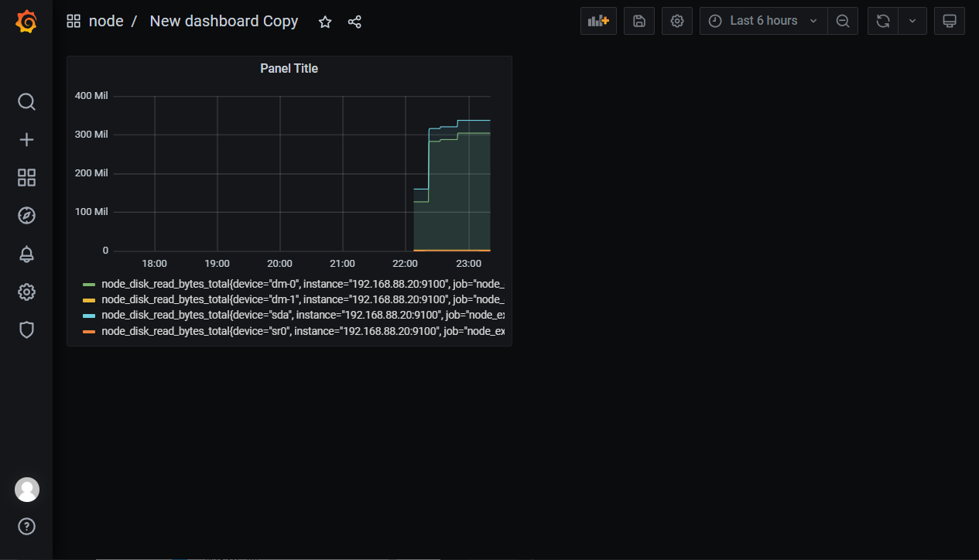Open the Explore compass icon
The width and height of the screenshot is (979, 560).
tap(26, 216)
